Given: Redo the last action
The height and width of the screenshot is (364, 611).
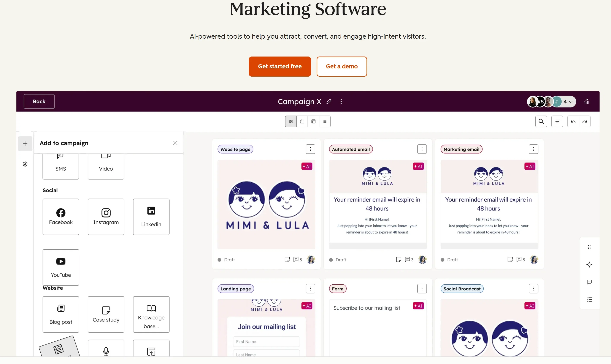Looking at the screenshot, I should (585, 121).
